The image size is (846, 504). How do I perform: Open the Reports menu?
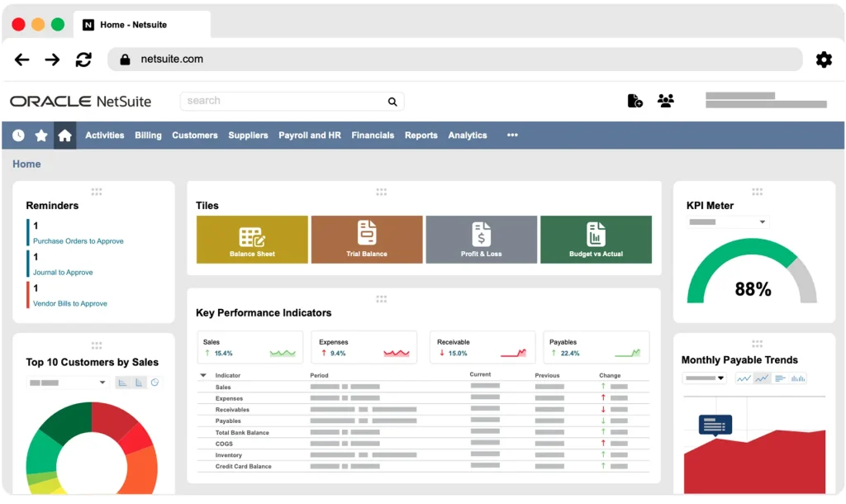pyautogui.click(x=421, y=136)
